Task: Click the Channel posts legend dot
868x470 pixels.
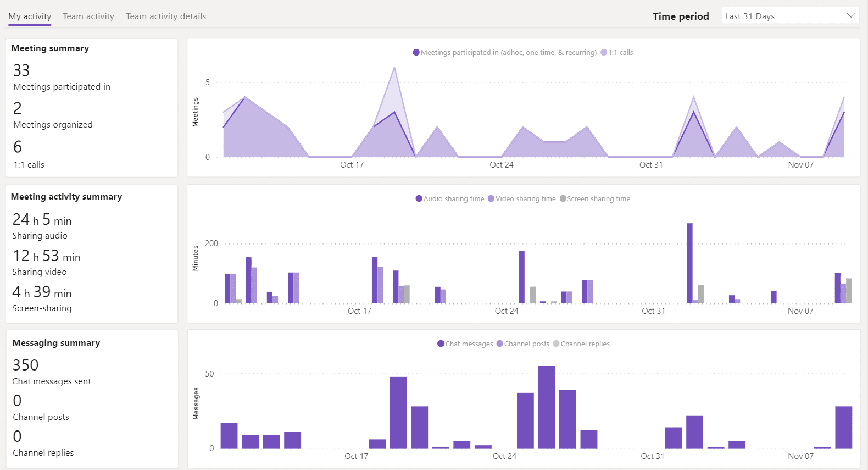Action: (499, 344)
